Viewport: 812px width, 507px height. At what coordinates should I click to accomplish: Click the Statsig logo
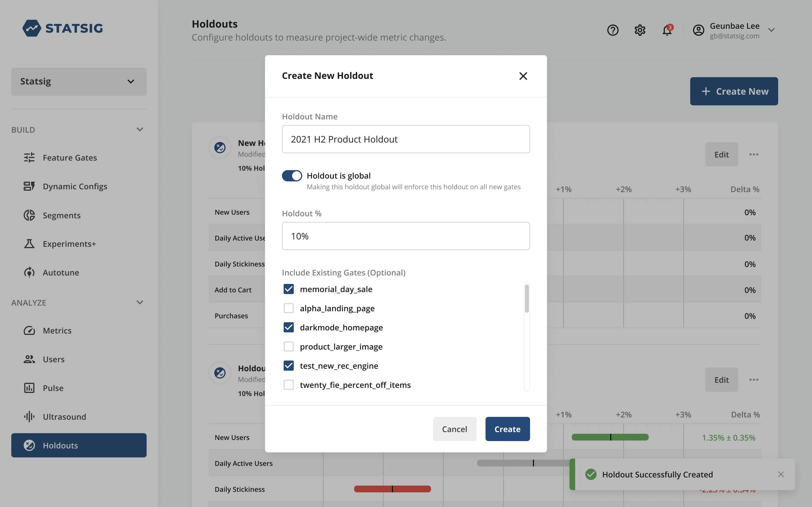(63, 28)
